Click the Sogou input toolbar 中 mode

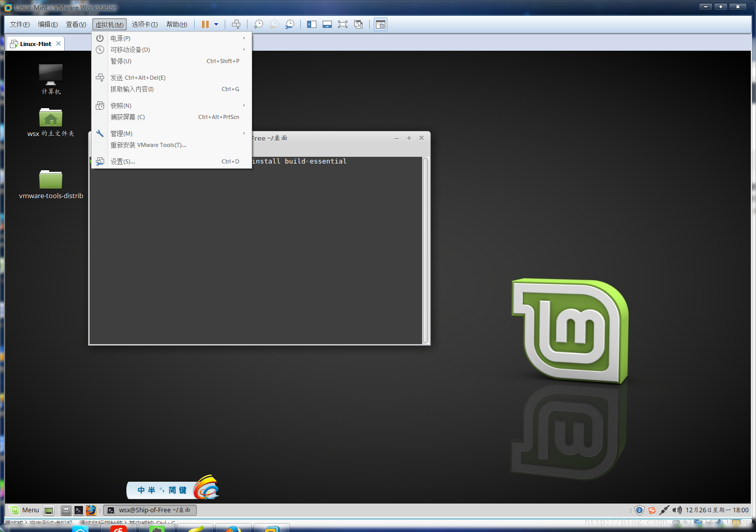coord(141,490)
